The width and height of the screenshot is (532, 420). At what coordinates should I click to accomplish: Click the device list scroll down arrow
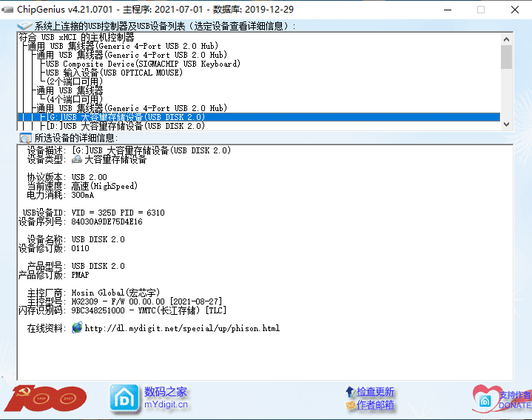coord(506,124)
